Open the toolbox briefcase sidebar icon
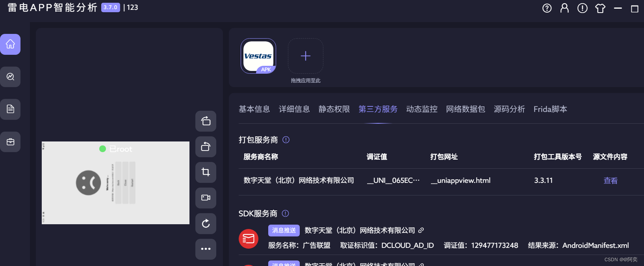 pos(10,142)
